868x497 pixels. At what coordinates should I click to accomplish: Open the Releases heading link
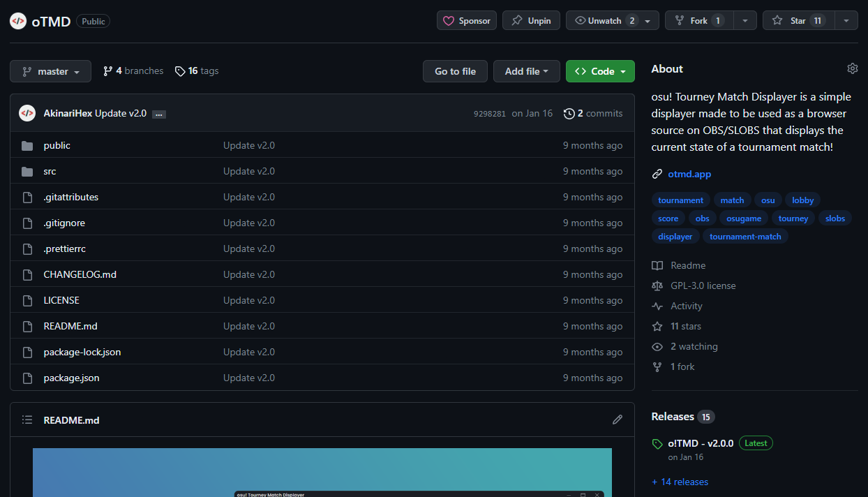[x=683, y=416]
